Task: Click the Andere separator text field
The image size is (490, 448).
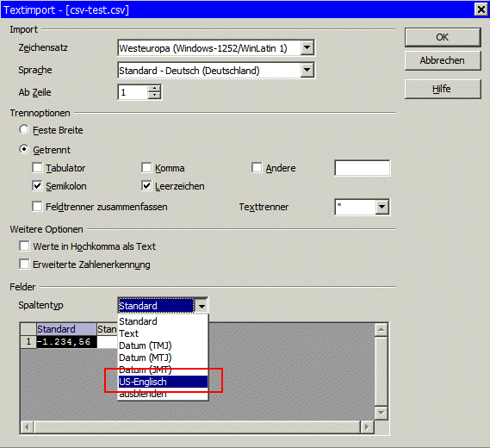Action: pos(363,168)
